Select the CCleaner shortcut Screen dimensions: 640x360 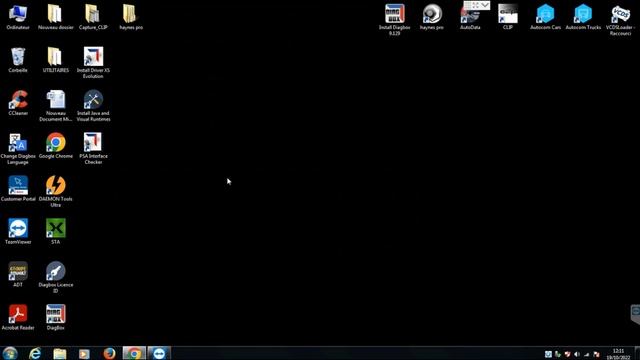click(x=18, y=103)
